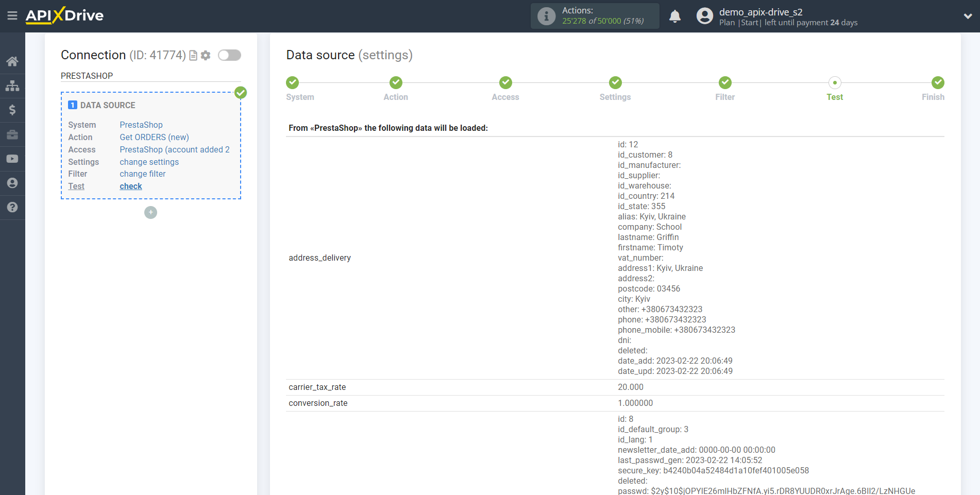This screenshot has width=980, height=495.
Task: Click the Plan Start payment info text
Action: tap(788, 23)
